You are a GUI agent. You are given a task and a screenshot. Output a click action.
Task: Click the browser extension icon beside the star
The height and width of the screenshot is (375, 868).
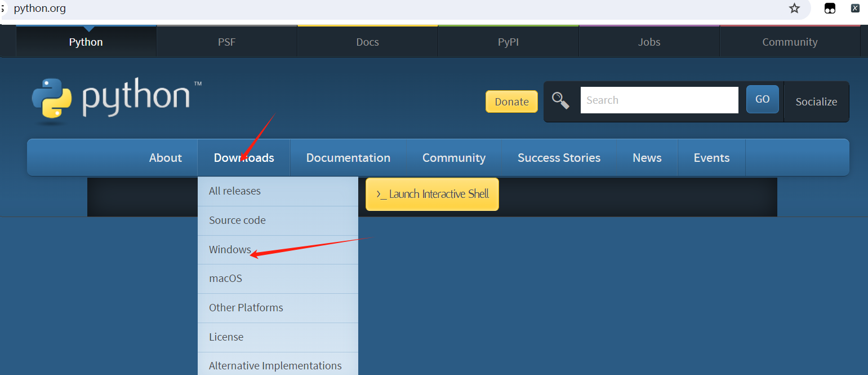(830, 8)
